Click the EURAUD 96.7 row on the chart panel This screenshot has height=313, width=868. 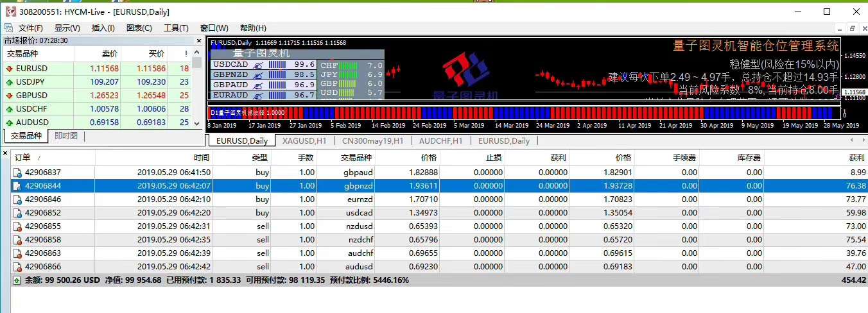[263, 94]
